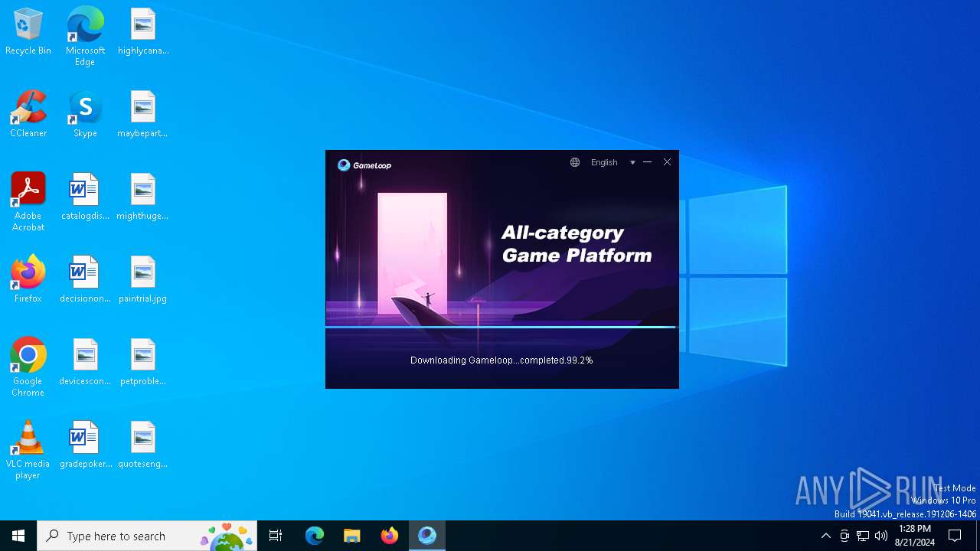Open the Recycle Bin desktop icon
Screen dimensions: 980x551
point(28,32)
